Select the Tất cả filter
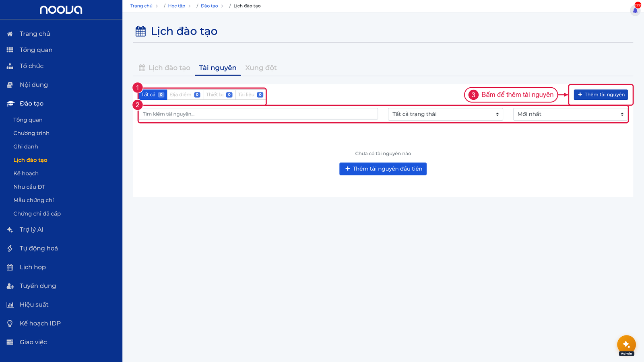This screenshot has height=362, width=644. [153, 95]
